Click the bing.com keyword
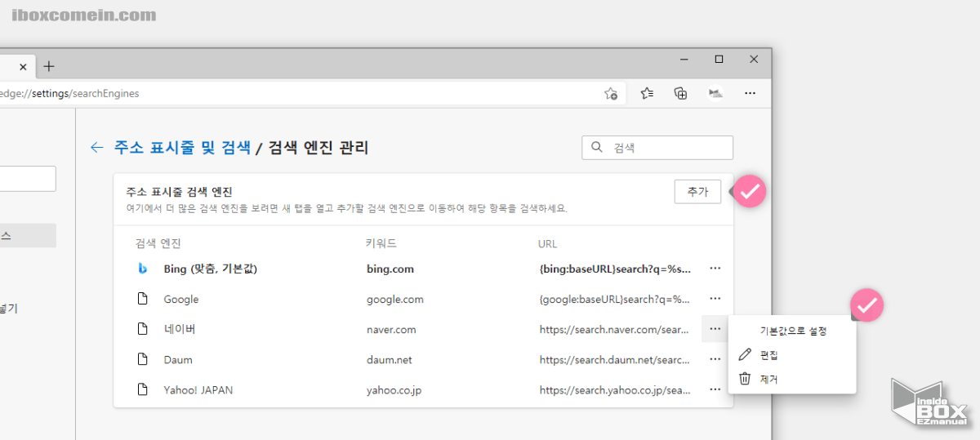This screenshot has height=440, width=980. tap(390, 269)
